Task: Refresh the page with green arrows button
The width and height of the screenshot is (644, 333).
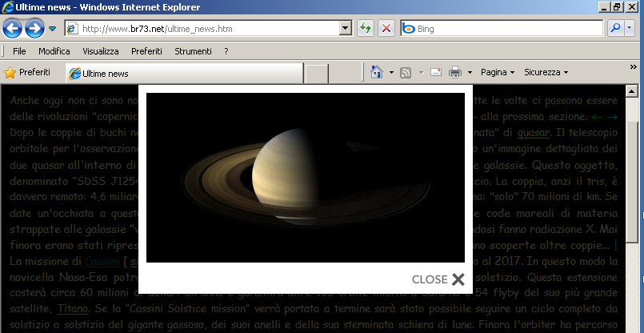Action: coord(365,28)
